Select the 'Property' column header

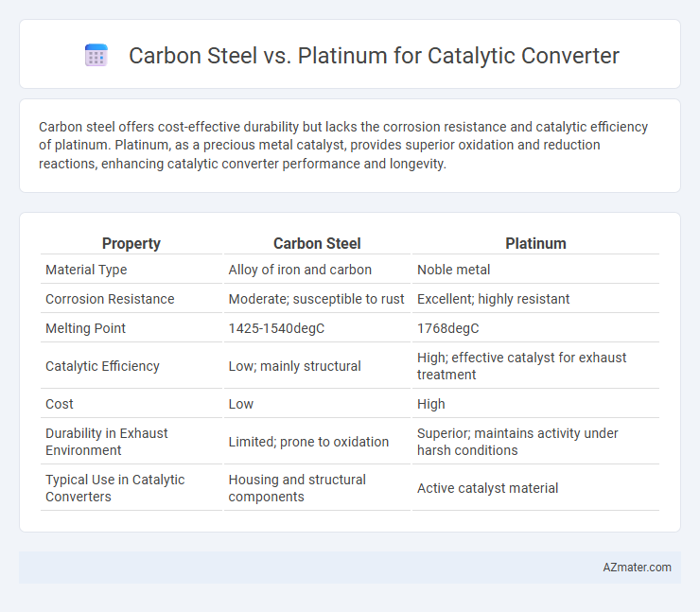(131, 243)
